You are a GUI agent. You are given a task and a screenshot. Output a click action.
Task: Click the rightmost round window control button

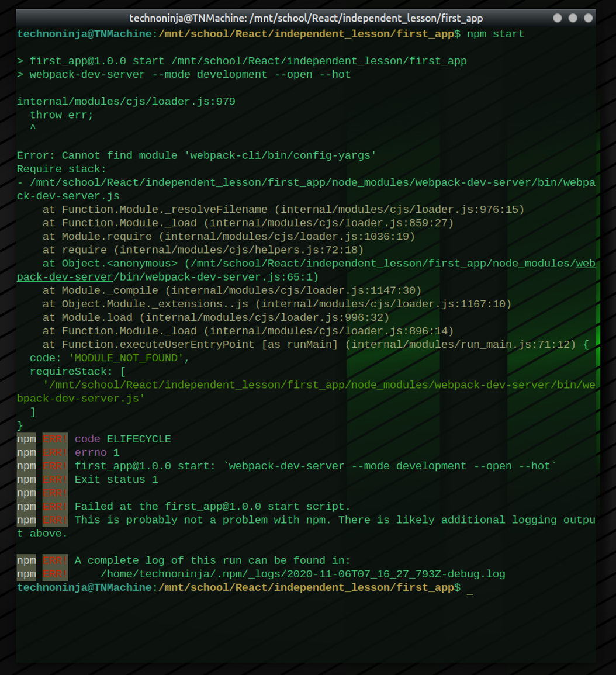588,18
